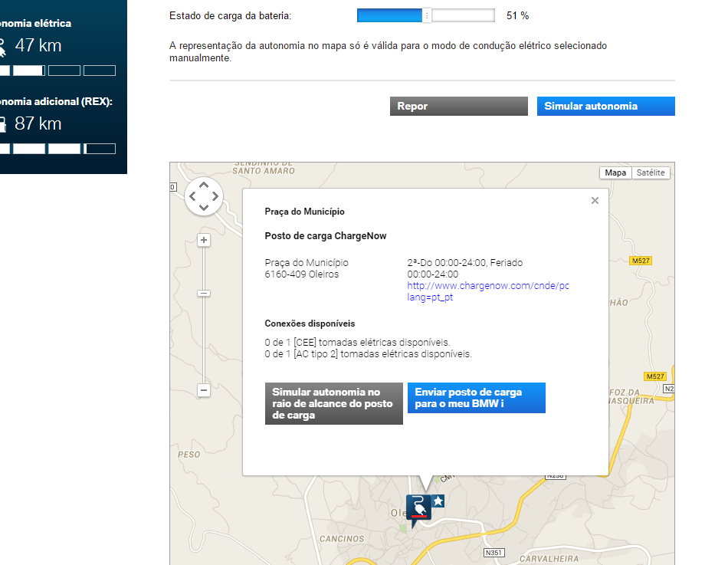Pan the map left with arrow

[x=192, y=196]
